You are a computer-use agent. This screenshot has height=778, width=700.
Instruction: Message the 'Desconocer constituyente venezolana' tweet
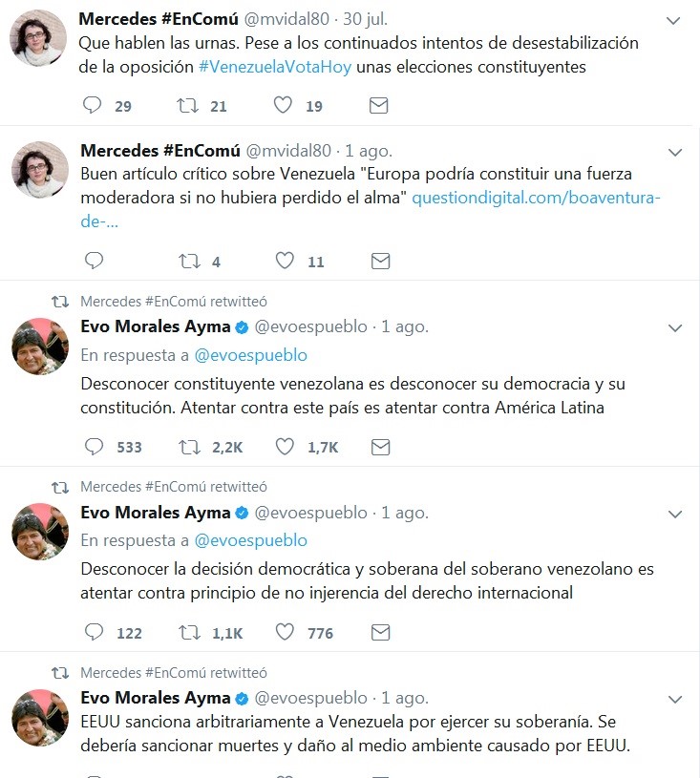click(379, 446)
